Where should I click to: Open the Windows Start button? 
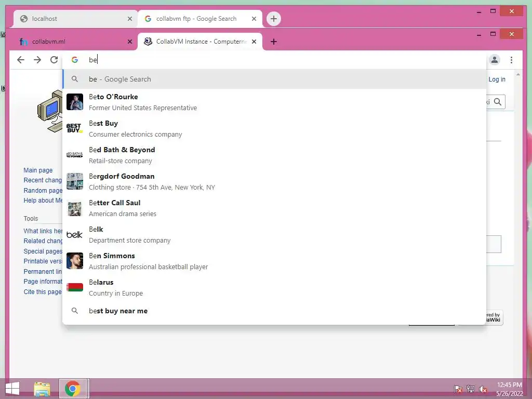(x=12, y=389)
